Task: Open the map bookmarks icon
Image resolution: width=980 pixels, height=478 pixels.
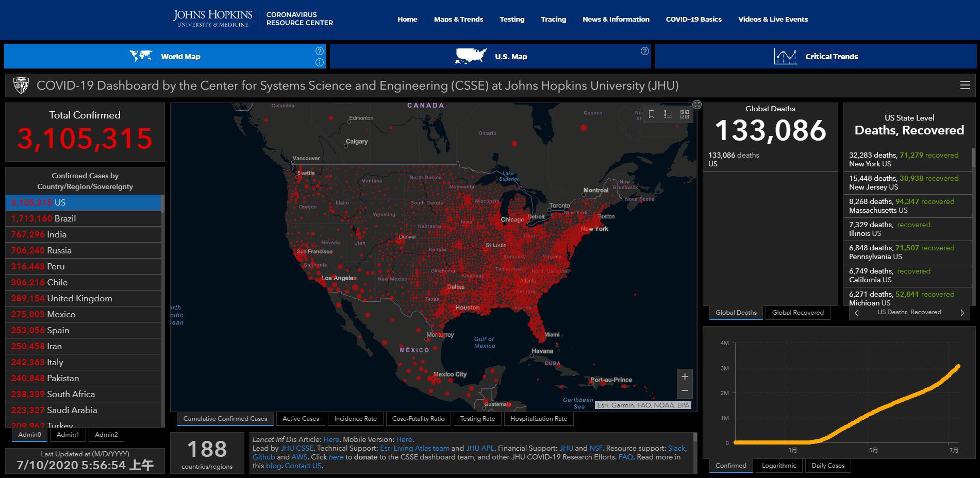Action: 652,114
